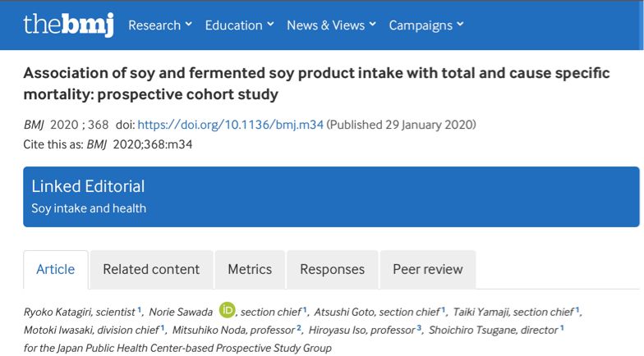
Task: Click the Research menu label
Action: [x=154, y=25]
